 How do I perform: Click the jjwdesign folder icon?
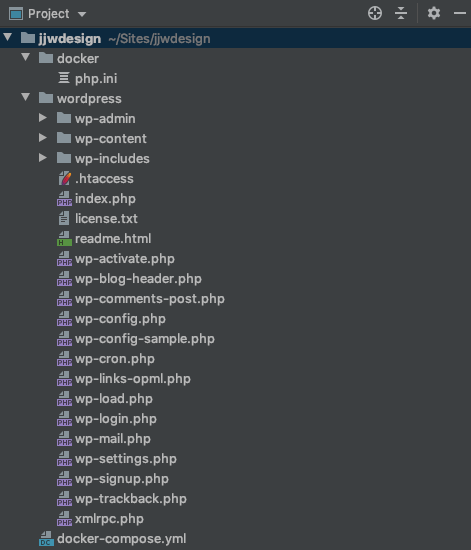28,38
